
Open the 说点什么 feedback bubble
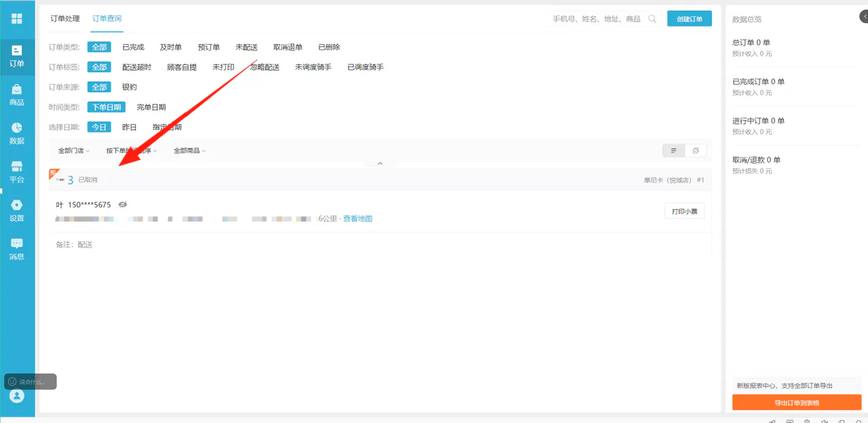click(31, 382)
